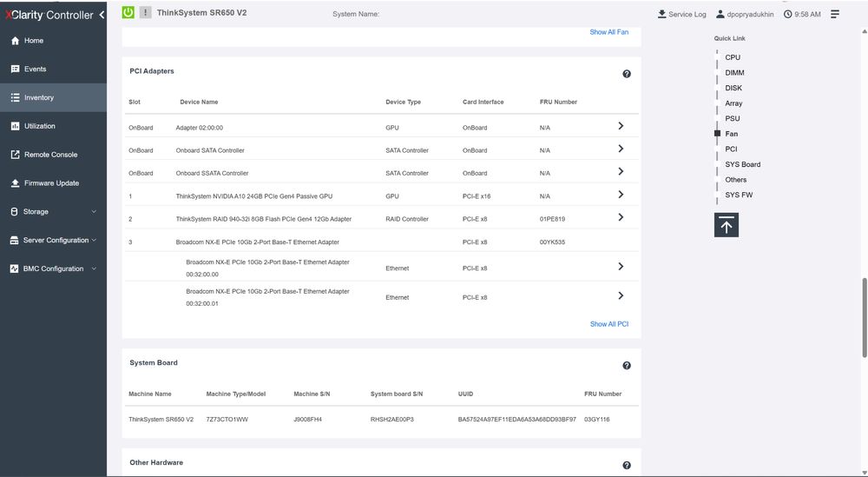Click the Show All PCI link

[609, 324]
